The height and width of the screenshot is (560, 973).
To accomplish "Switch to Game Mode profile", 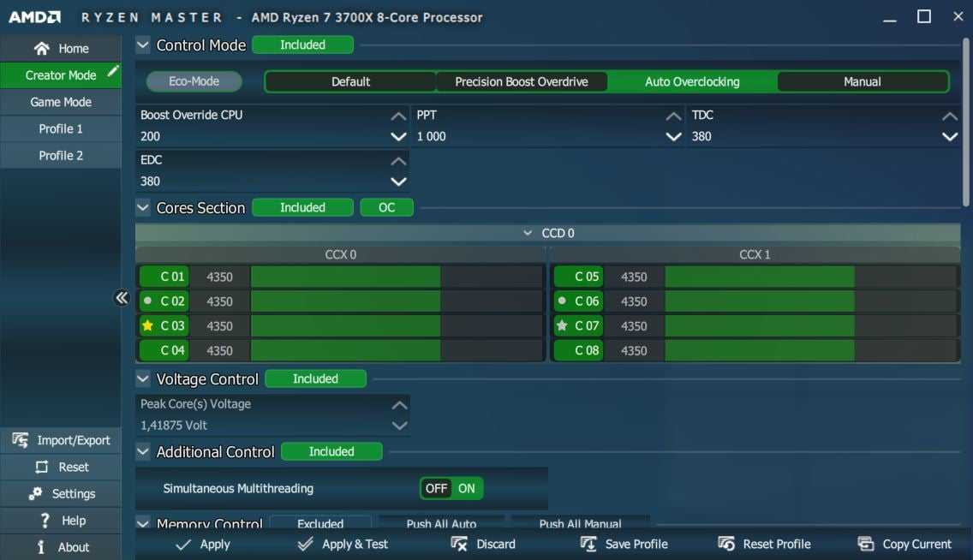I will coord(61,102).
